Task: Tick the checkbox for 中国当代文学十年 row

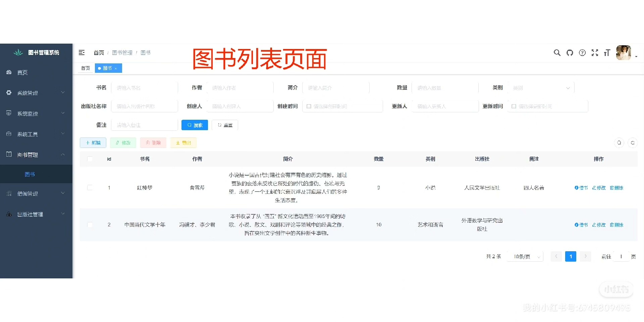Action: pyautogui.click(x=90, y=224)
